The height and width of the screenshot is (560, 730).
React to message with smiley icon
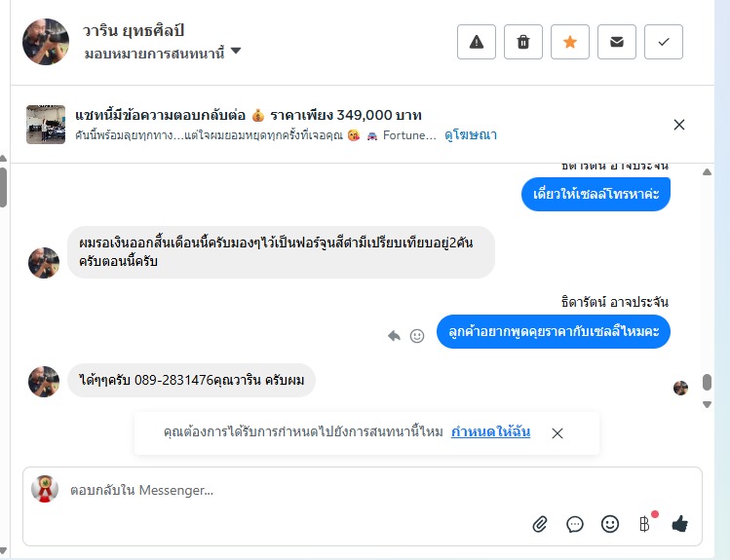(x=417, y=335)
